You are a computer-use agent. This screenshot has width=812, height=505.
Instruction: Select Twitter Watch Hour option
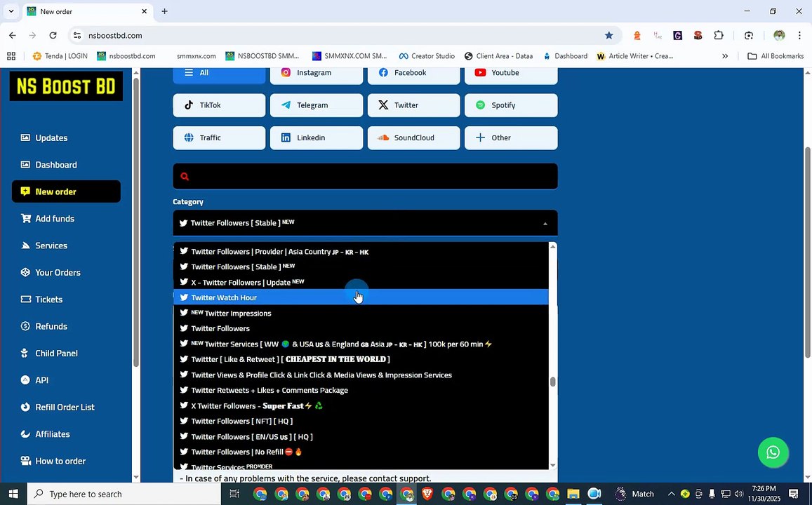pos(361,297)
